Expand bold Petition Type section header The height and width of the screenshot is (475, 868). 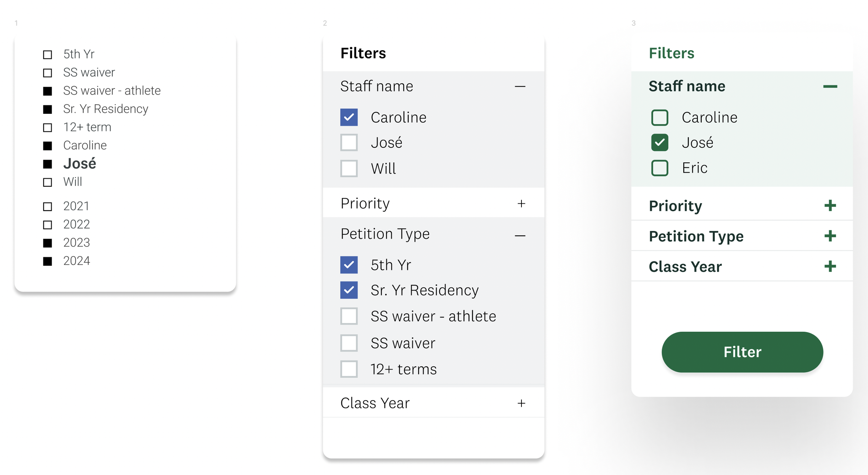click(x=696, y=236)
